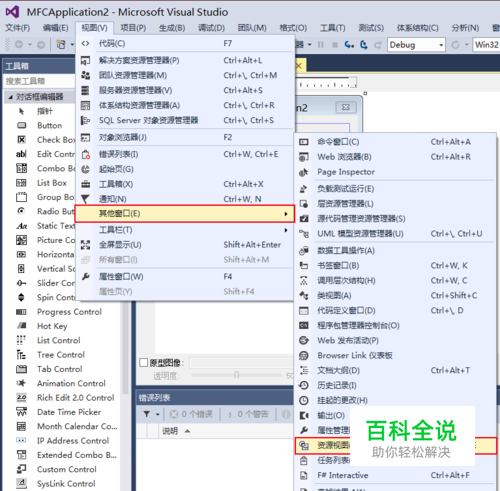This screenshot has width=500, height=491.
Task: Choose 全屏显示 menu entry
Action: tap(185, 245)
